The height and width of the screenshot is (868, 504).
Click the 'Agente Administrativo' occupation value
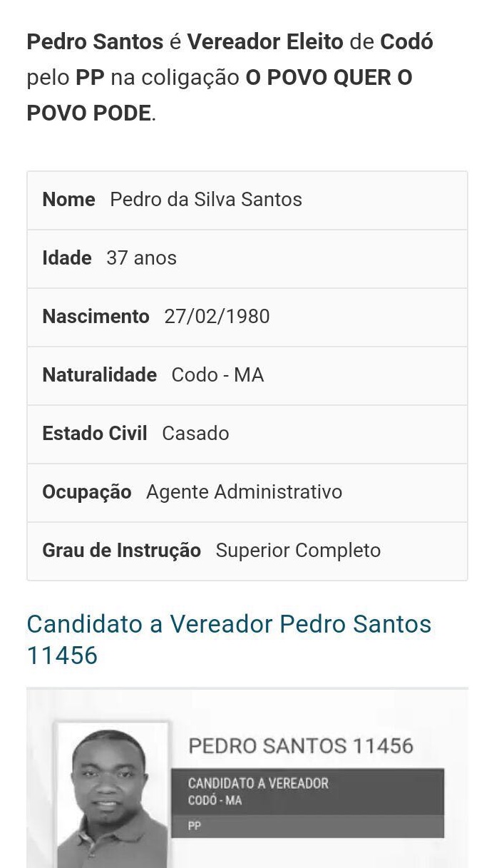click(244, 492)
